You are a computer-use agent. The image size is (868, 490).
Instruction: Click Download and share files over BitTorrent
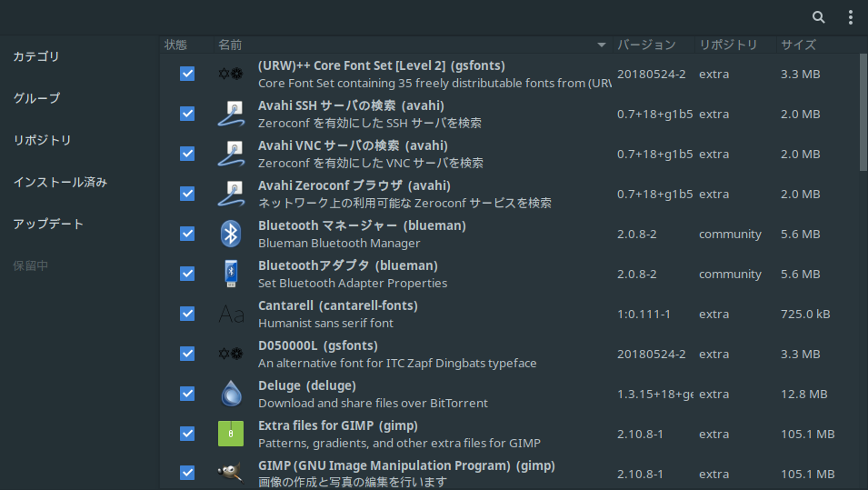click(x=373, y=403)
